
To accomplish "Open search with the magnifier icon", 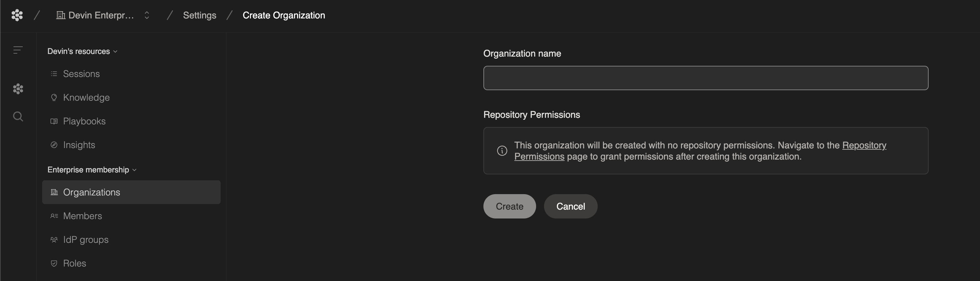I will coord(18,116).
